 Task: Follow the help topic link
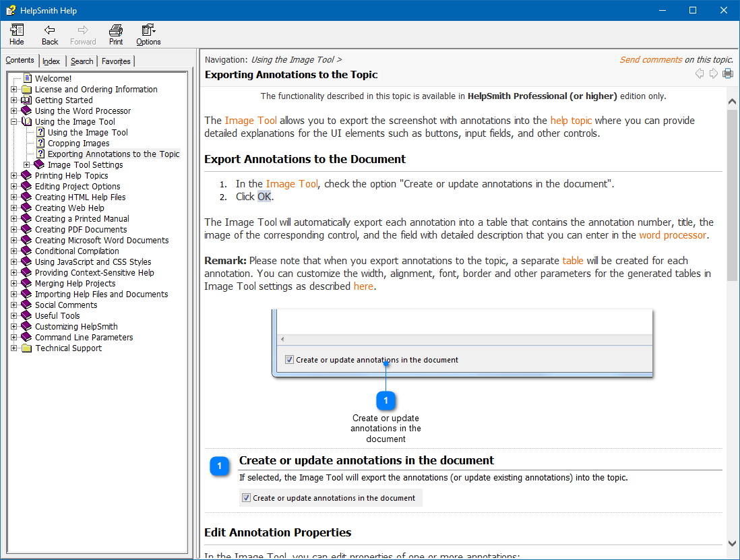click(571, 121)
